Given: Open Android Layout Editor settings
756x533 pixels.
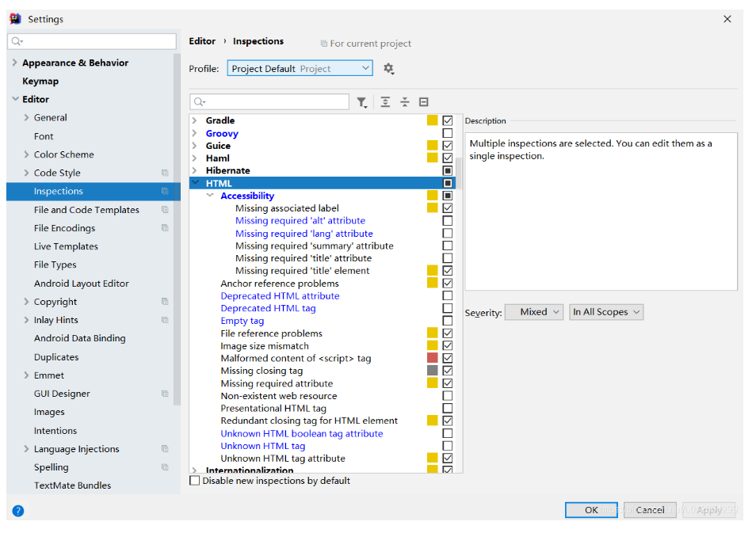Looking at the screenshot, I should (82, 284).
